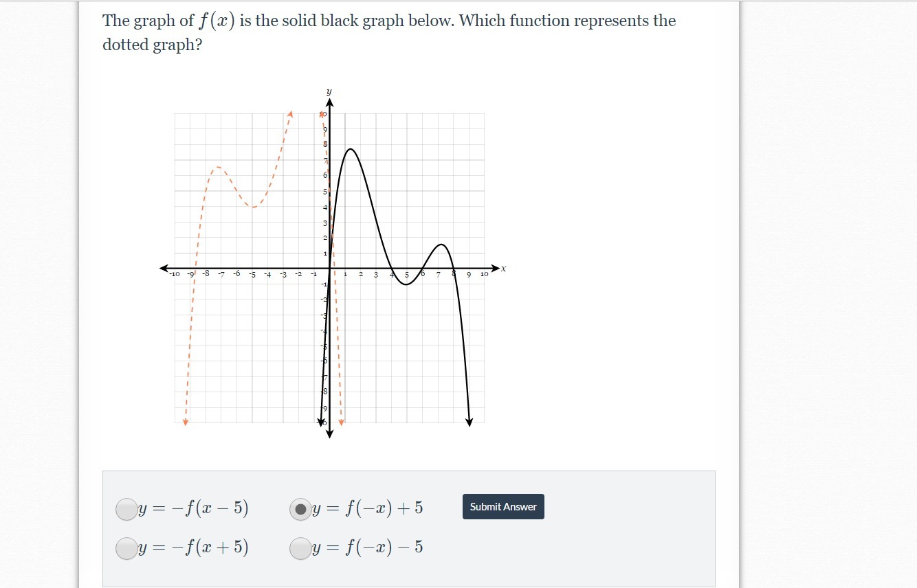Click the y = −f(x + 5) formula text

(x=194, y=547)
